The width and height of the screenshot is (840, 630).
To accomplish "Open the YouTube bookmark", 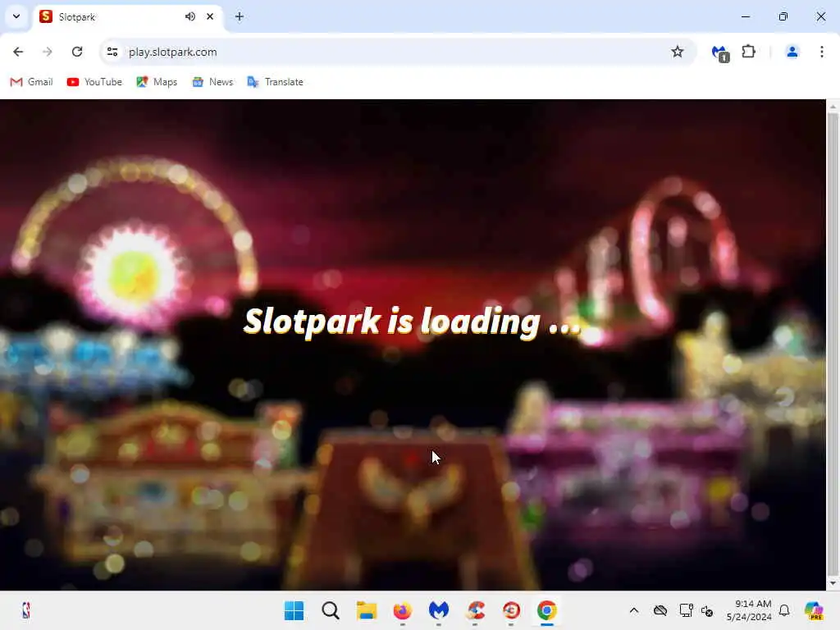I will [94, 82].
